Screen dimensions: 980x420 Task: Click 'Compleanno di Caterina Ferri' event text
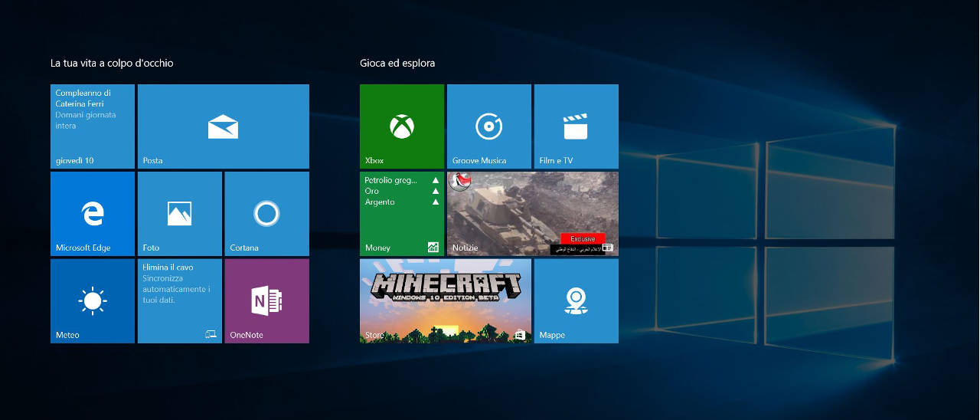[x=83, y=98]
